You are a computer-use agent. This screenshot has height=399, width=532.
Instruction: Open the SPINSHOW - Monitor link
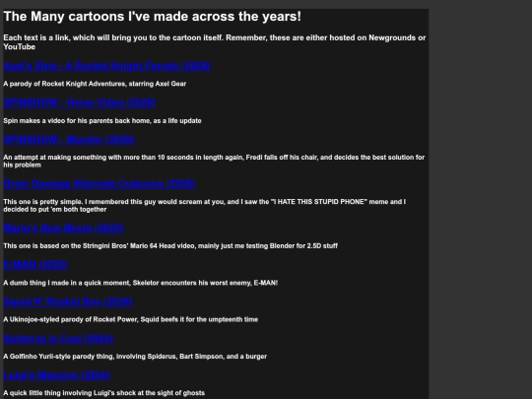pyautogui.click(x=69, y=140)
